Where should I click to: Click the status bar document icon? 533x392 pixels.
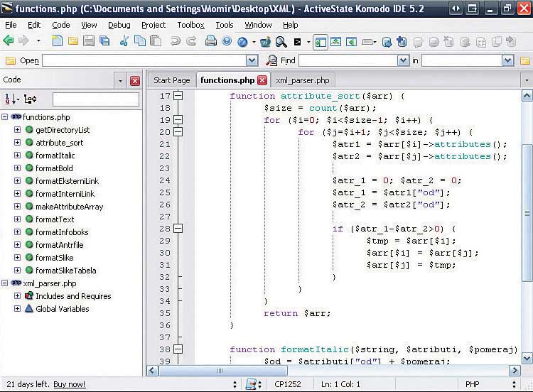251,384
